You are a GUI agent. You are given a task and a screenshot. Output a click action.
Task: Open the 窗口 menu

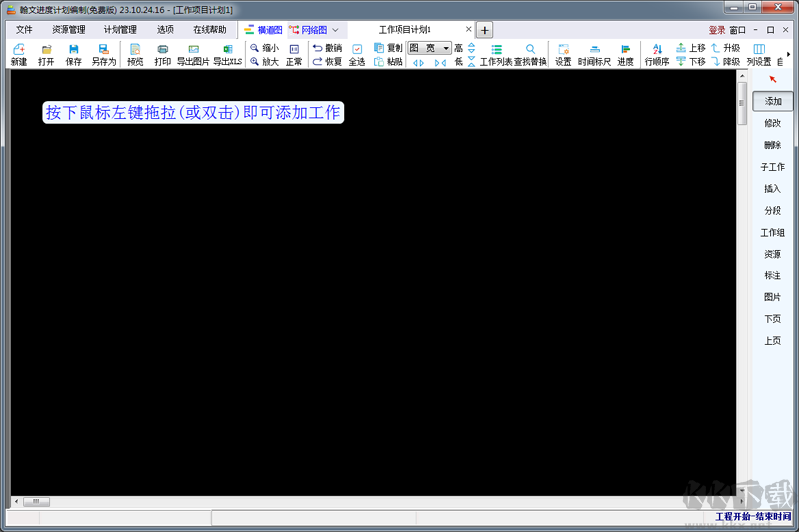(737, 30)
